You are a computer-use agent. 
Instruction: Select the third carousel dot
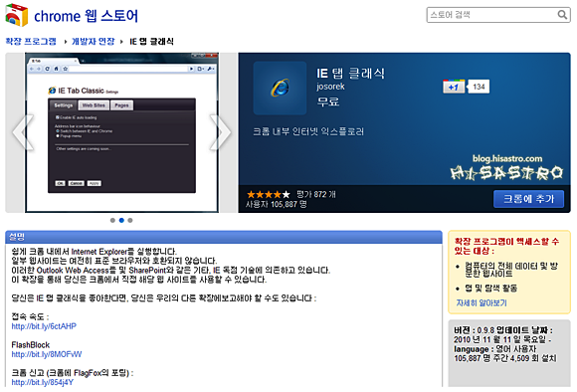[130, 220]
